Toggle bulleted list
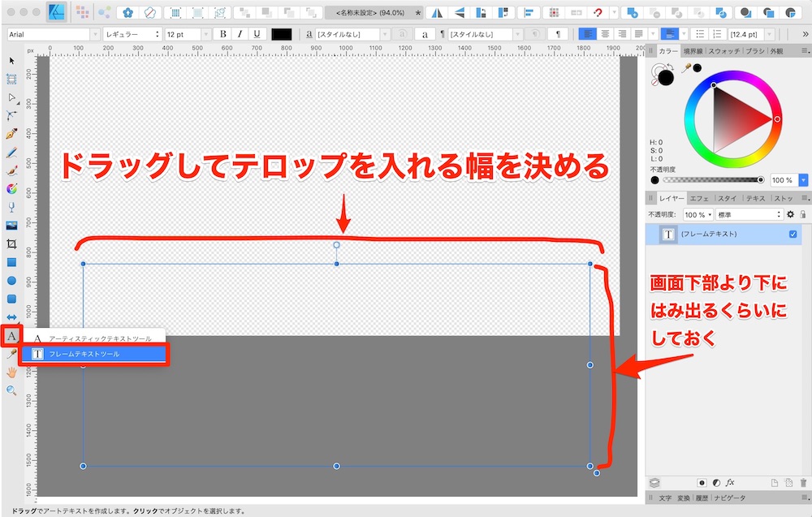This screenshot has height=517, width=812. pos(700,34)
